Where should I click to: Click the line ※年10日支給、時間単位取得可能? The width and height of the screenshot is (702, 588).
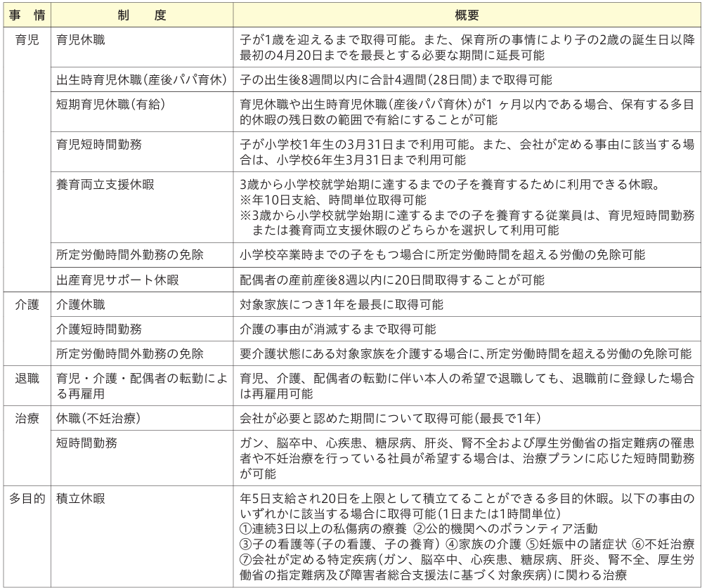[333, 200]
